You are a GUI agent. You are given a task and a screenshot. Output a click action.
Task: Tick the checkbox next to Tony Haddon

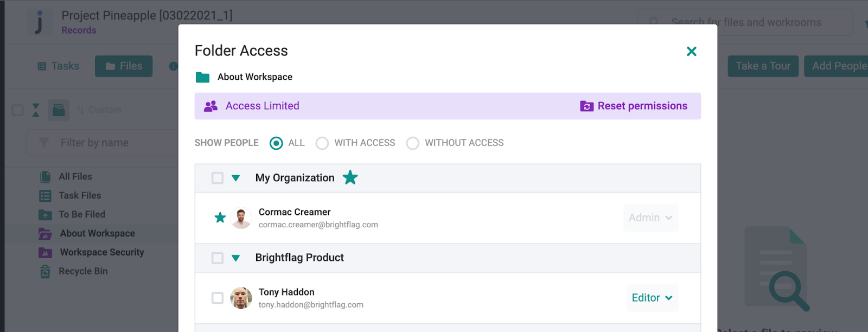218,298
